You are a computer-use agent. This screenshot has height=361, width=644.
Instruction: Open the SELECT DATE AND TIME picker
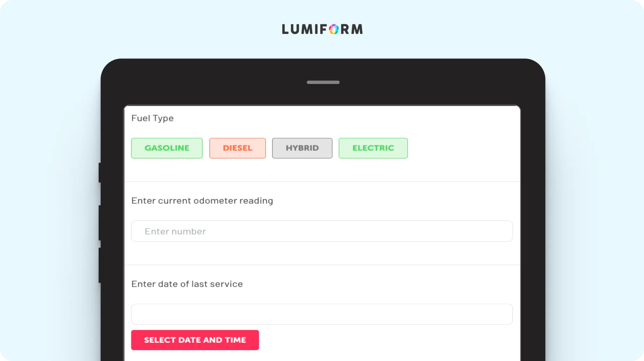click(x=195, y=340)
